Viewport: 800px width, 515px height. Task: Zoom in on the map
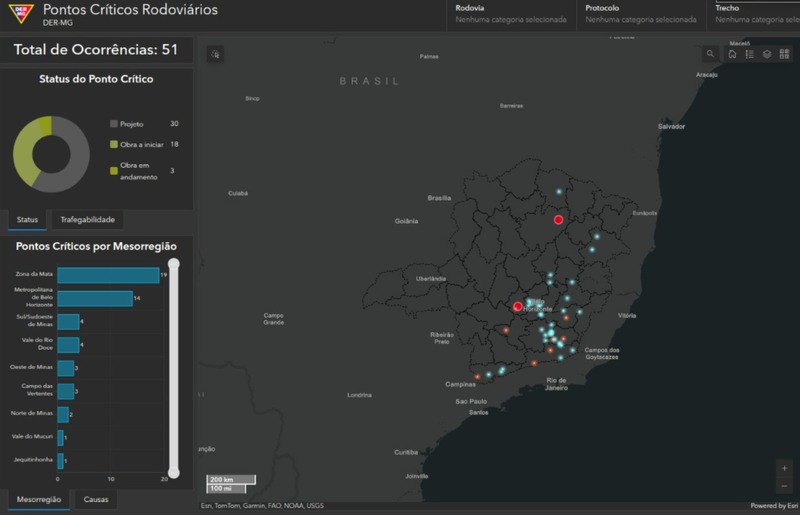[784, 468]
